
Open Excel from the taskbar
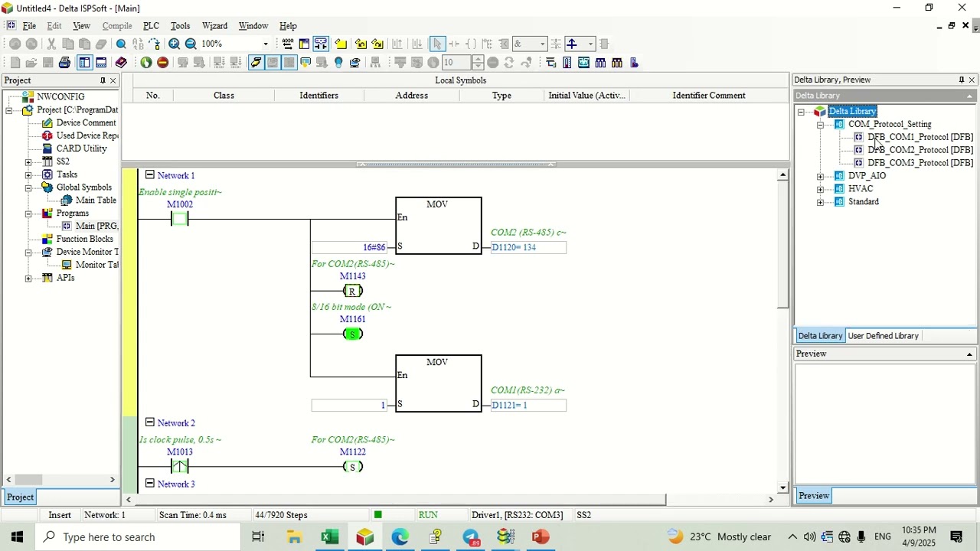[x=329, y=536]
